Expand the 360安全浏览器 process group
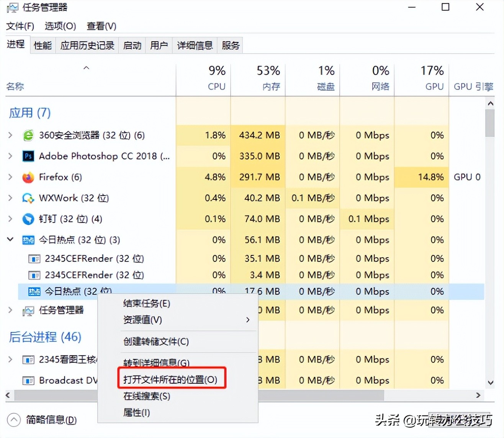This screenshot has width=504, height=438. 10,135
